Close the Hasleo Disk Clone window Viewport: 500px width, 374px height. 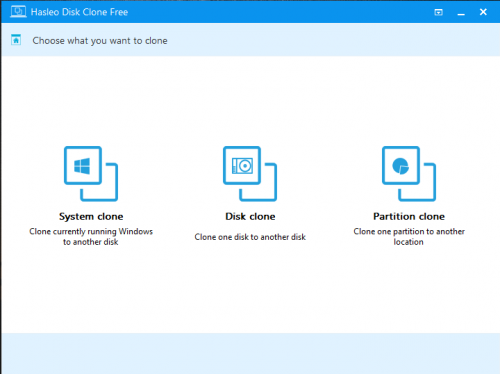pos(483,12)
